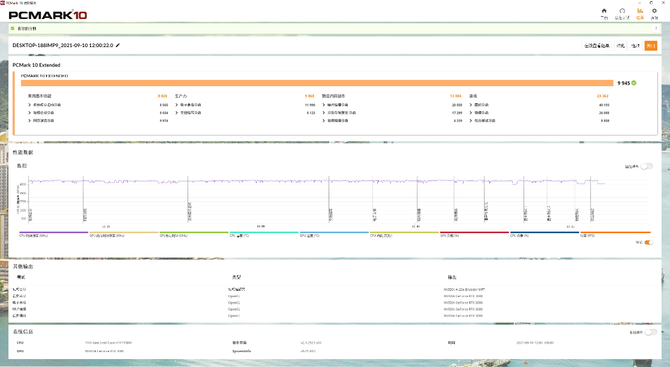
Task: Turn off the orange toggle below chart legend
Action: [x=649, y=242]
